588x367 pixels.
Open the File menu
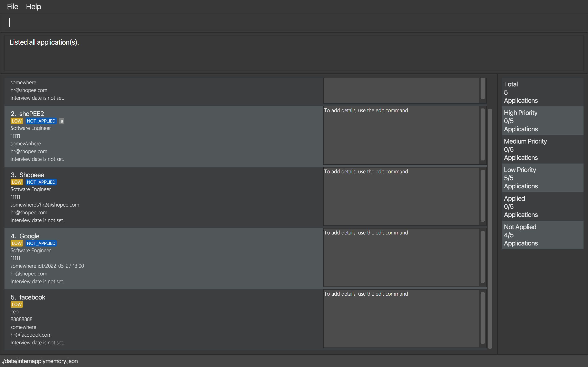(12, 7)
